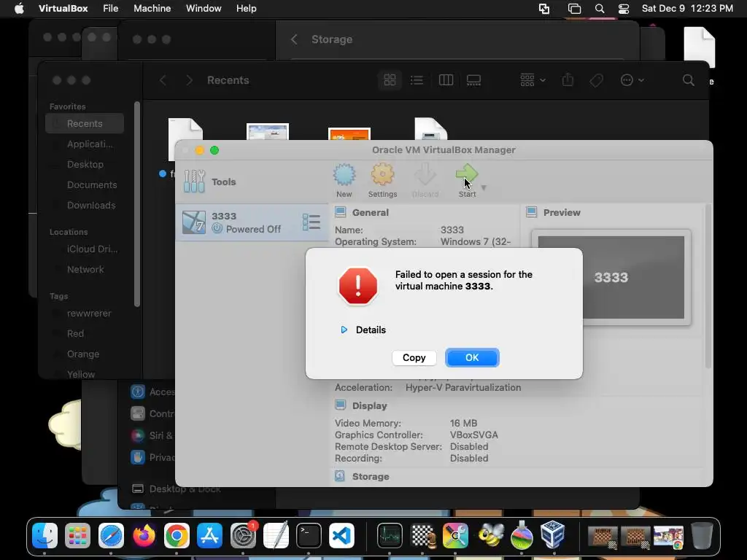Select Network in Finder sidebar

click(85, 270)
